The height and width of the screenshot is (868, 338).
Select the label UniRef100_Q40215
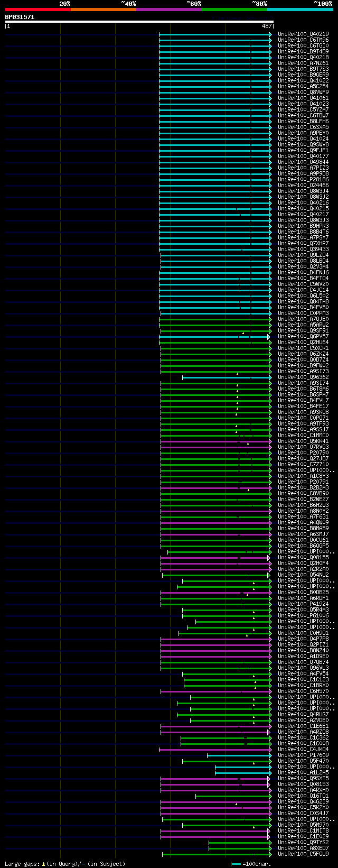(x=303, y=209)
